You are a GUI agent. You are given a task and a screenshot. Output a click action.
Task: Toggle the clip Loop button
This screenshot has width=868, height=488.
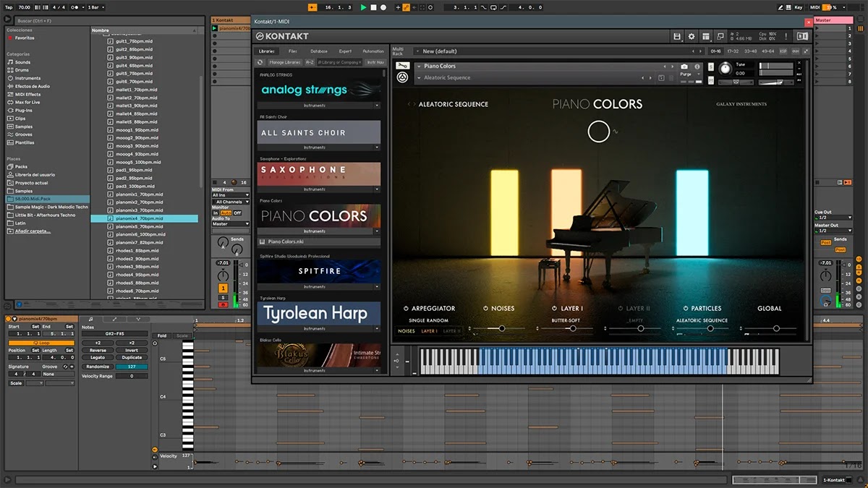pos(41,343)
